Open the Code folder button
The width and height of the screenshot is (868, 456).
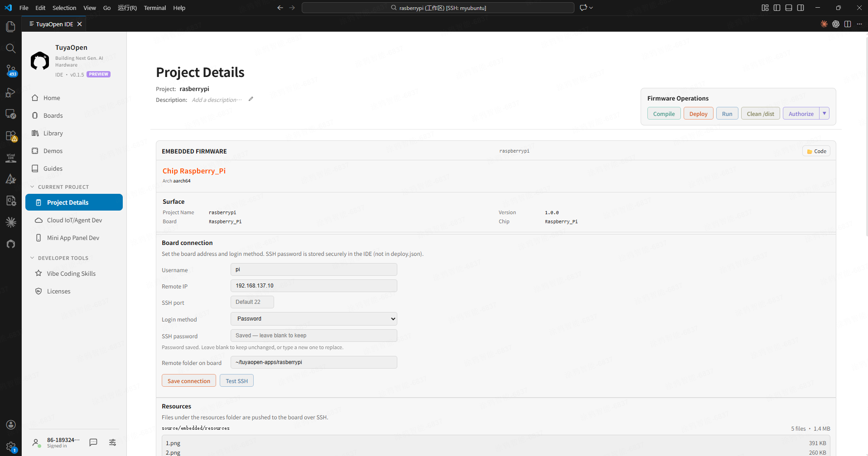[816, 151]
